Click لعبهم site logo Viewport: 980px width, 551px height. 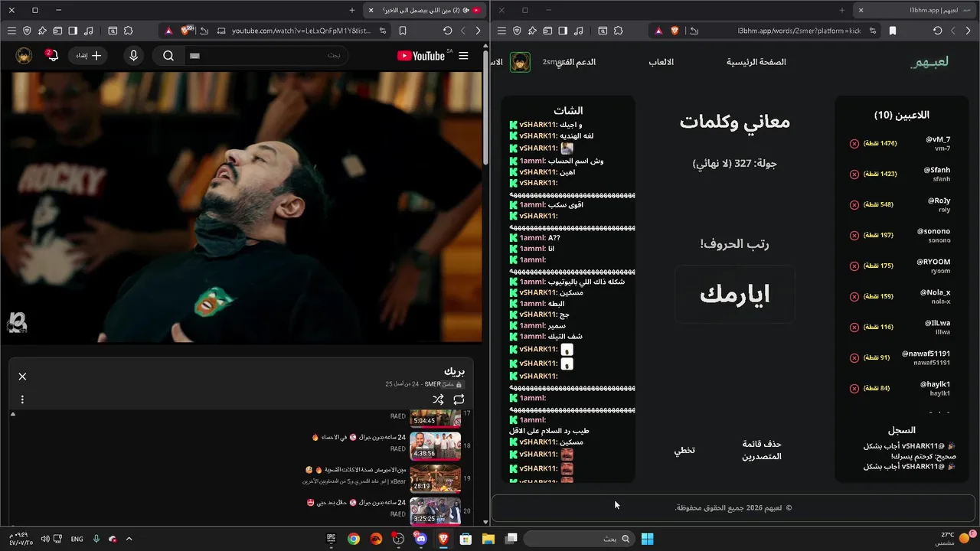[x=929, y=62]
